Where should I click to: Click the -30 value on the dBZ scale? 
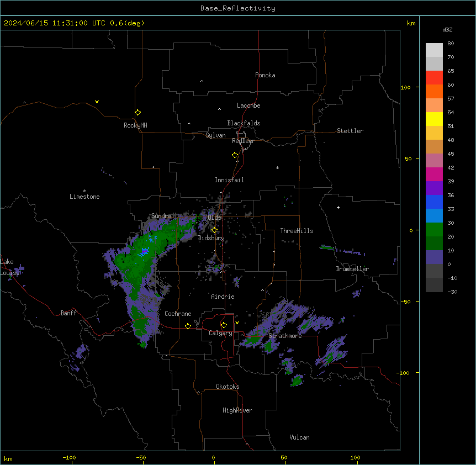[x=452, y=292]
